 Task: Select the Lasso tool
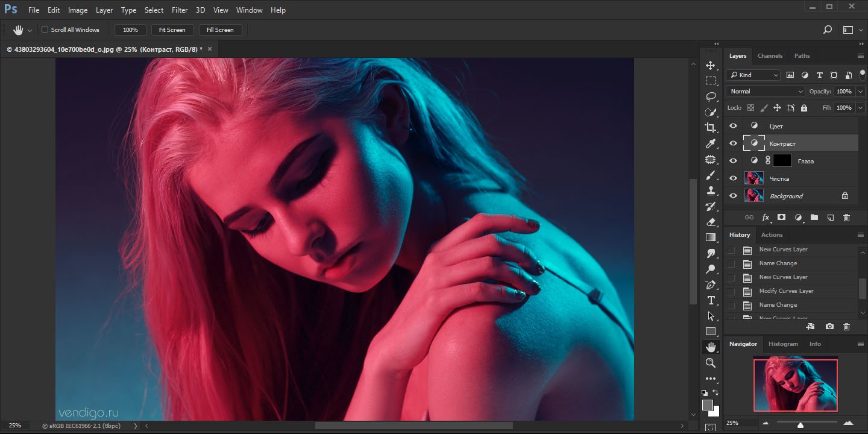[x=711, y=96]
